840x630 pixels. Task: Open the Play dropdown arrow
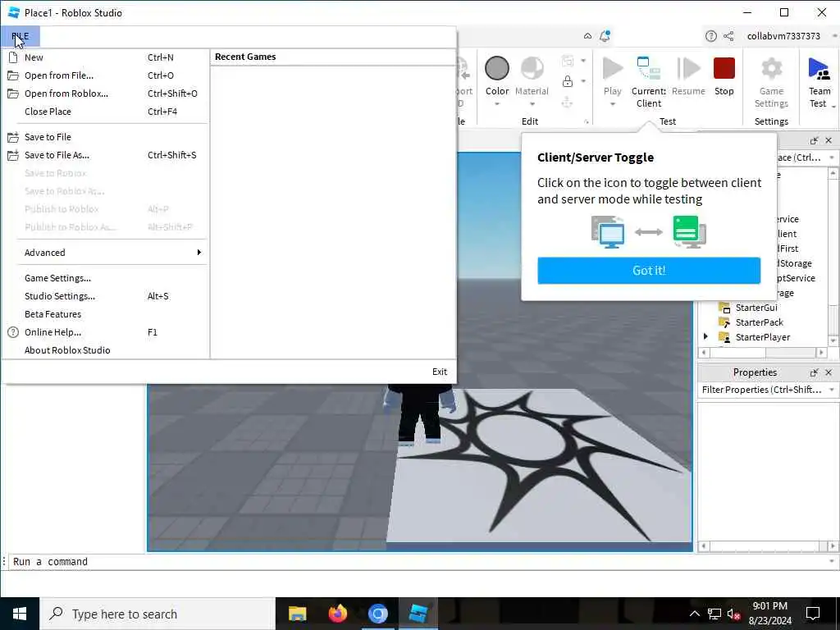coord(612,104)
